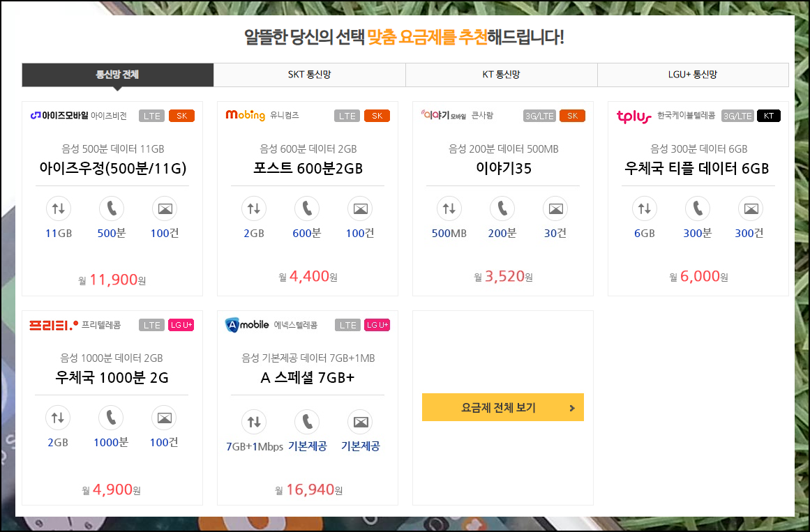Click the 월 3,520원 price
810x532 pixels.
point(503,277)
